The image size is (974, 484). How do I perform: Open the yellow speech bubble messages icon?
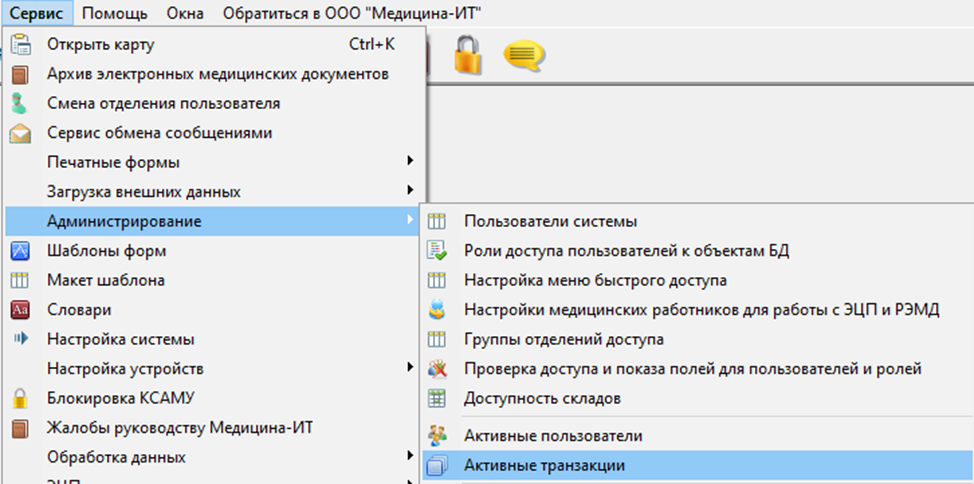[524, 54]
